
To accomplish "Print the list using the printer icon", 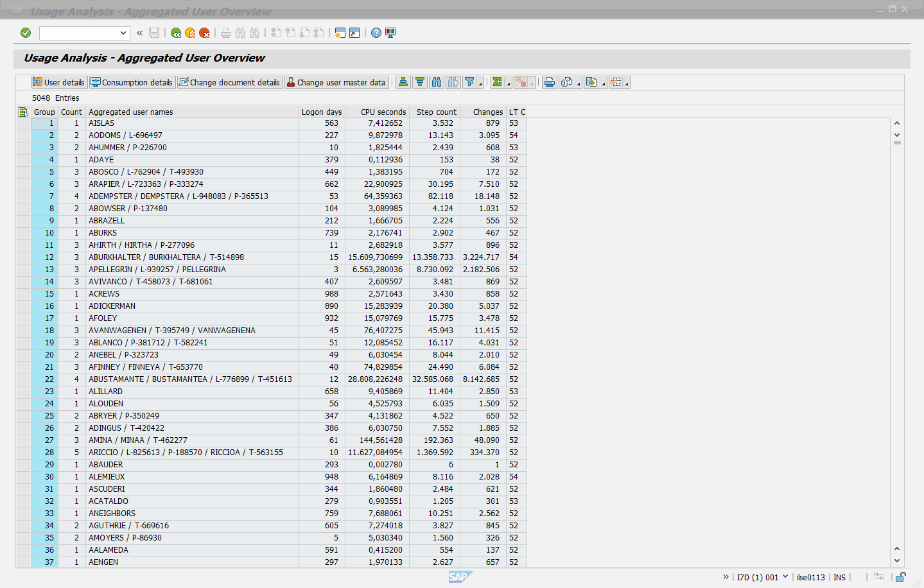I will [x=550, y=82].
